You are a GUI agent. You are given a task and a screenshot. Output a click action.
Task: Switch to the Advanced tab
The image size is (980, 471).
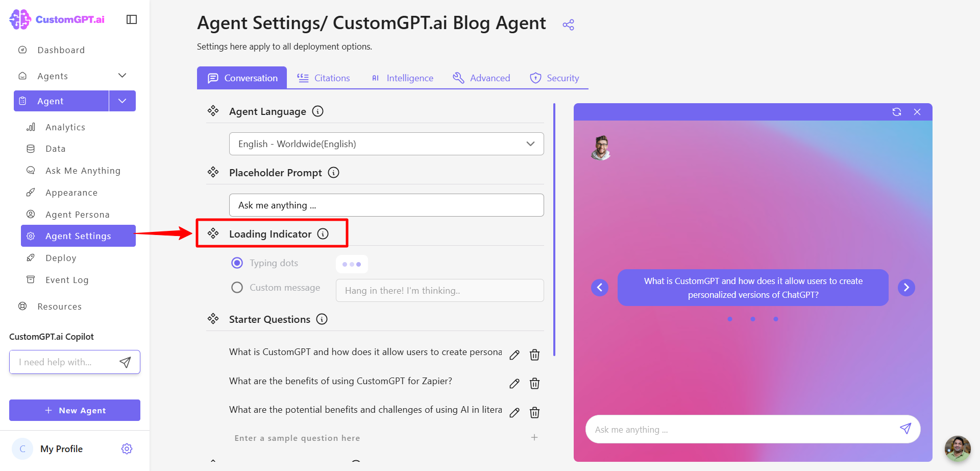tap(481, 78)
